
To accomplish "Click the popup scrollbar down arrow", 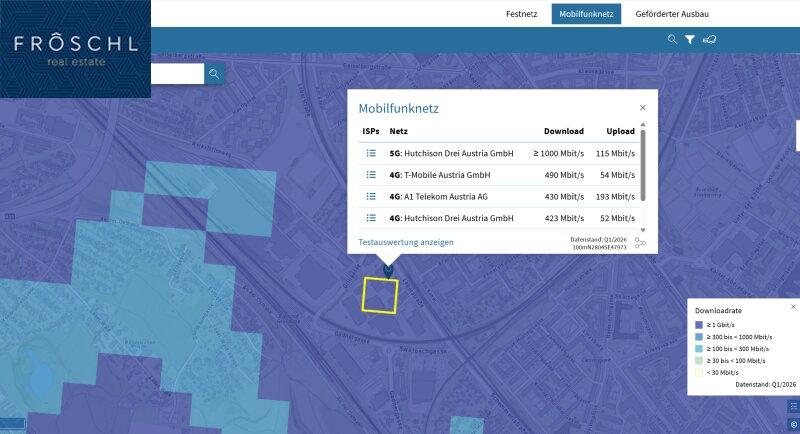I will point(643,230).
